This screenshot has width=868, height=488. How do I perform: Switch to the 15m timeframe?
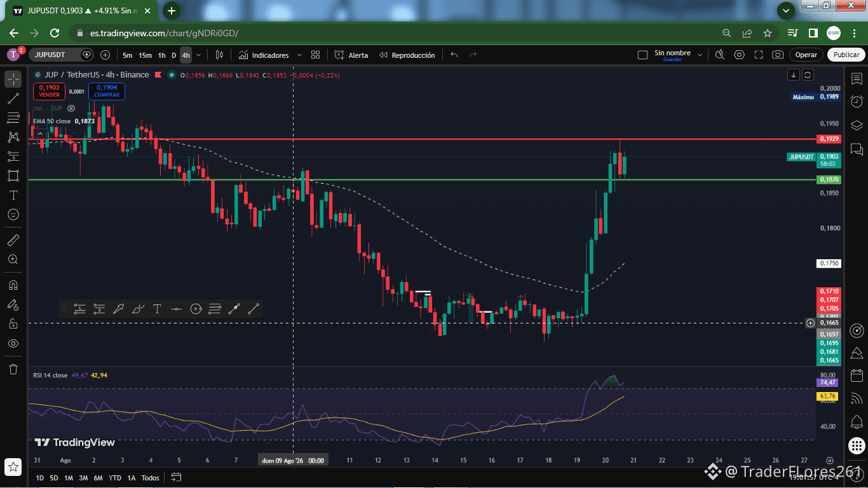click(x=145, y=55)
